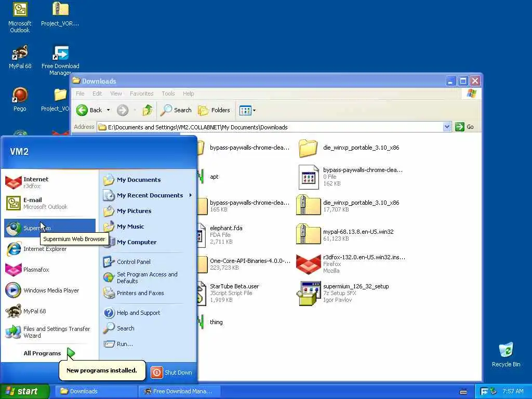Click the Go button beside address bar
The image size is (532, 399).
pos(465,127)
